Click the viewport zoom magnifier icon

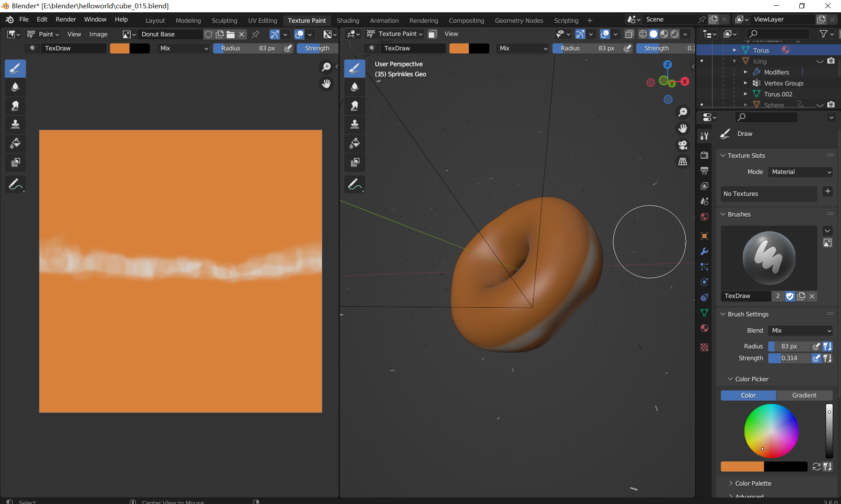click(x=683, y=112)
